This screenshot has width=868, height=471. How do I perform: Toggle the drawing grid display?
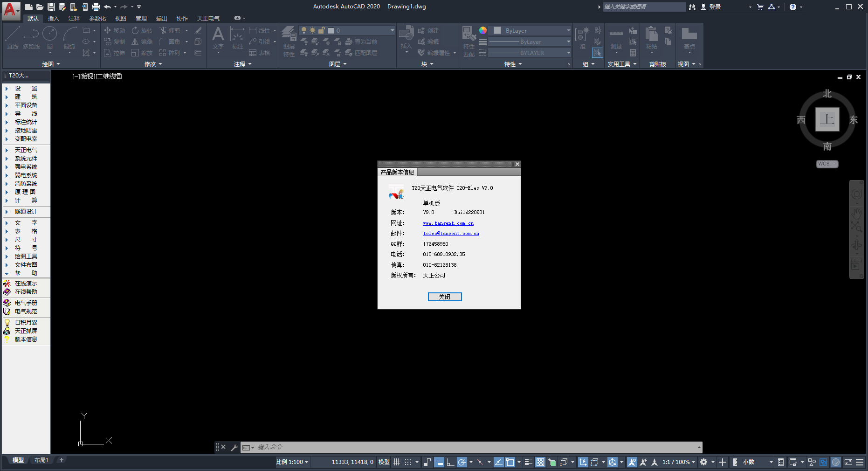[396, 462]
